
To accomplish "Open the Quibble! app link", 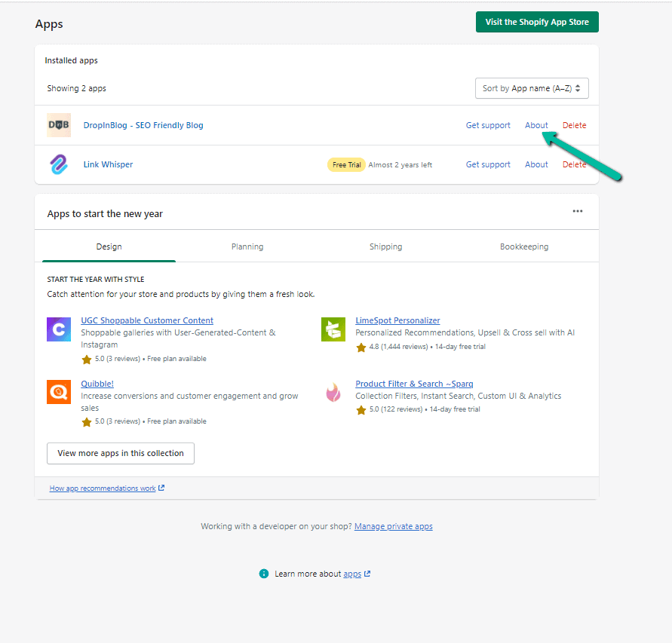I will click(97, 384).
